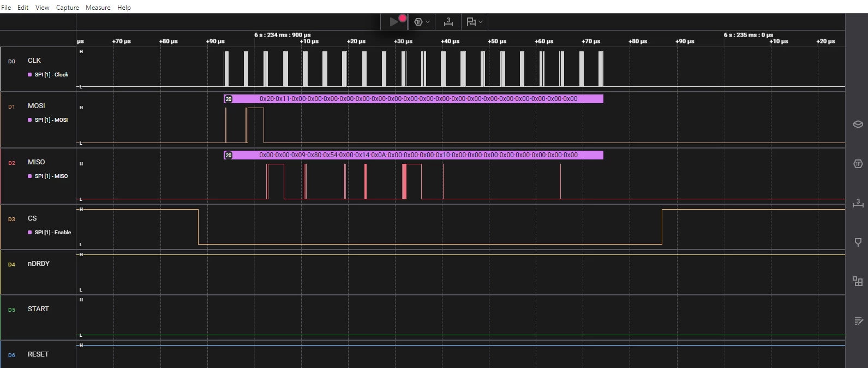Click the +30 µs ruler tick label
The image size is (868, 368).
point(403,41)
